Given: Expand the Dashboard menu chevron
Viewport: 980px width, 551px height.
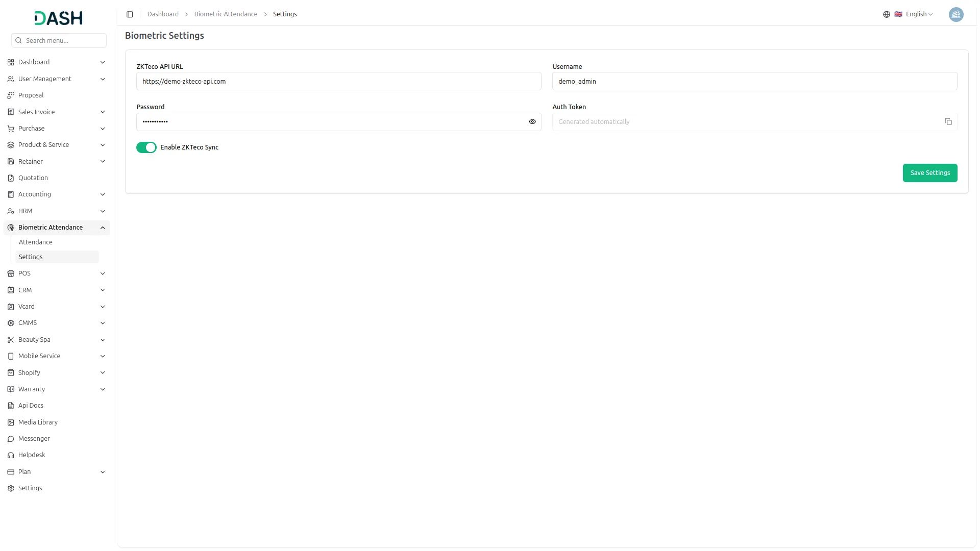Looking at the screenshot, I should (103, 62).
